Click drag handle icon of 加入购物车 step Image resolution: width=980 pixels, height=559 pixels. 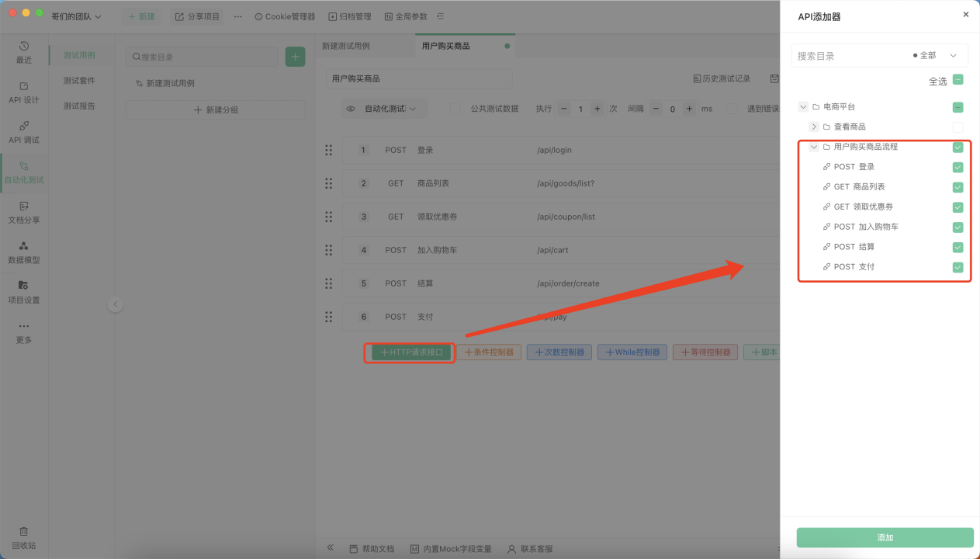329,250
